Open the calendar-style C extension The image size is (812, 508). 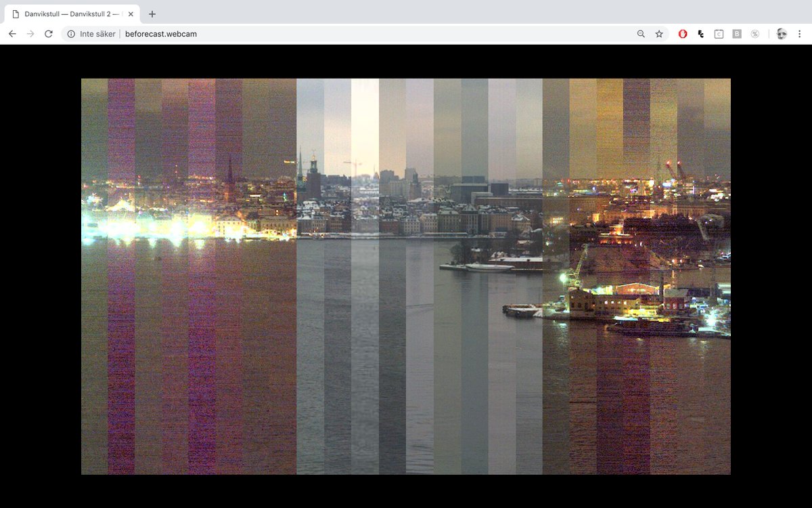(719, 33)
